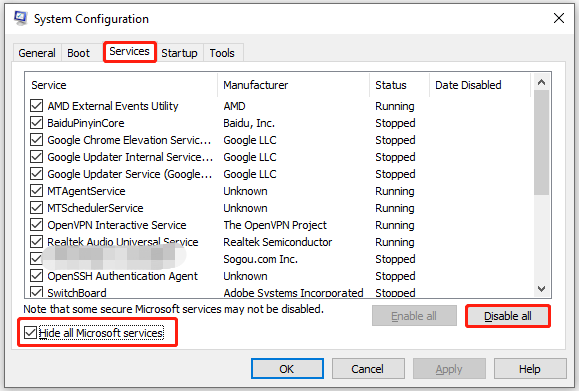Uncheck OpenVPN Interactive Service checkbox

[x=36, y=224]
